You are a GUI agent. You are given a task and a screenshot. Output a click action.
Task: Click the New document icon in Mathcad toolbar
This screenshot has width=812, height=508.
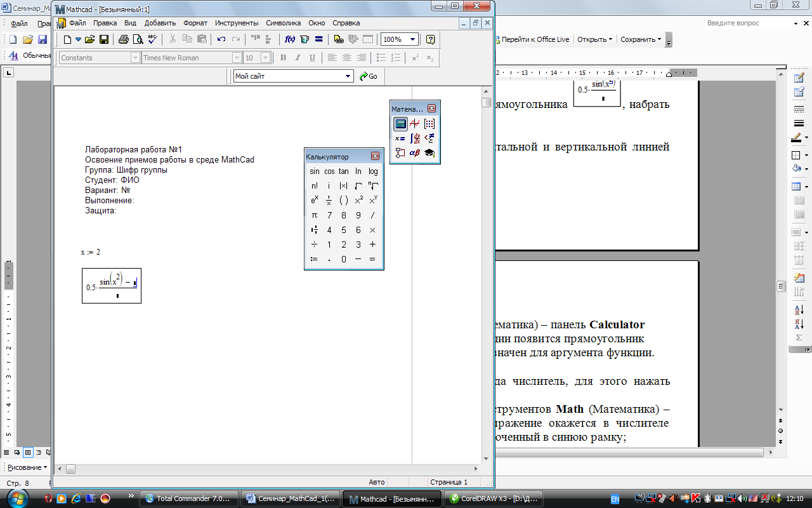68,39
